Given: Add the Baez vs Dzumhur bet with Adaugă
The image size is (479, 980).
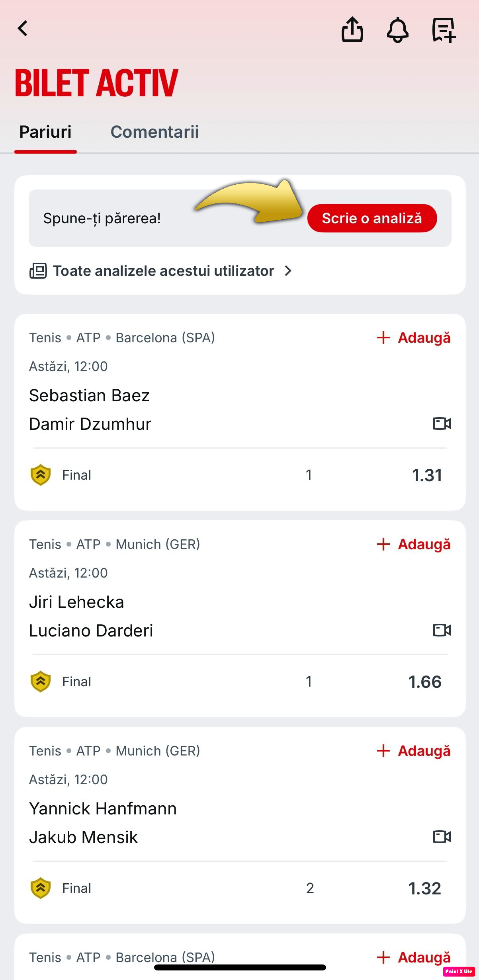Looking at the screenshot, I should click(414, 338).
